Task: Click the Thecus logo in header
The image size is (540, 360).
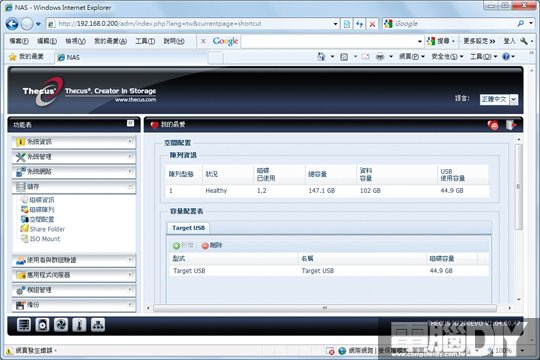Action: click(43, 92)
